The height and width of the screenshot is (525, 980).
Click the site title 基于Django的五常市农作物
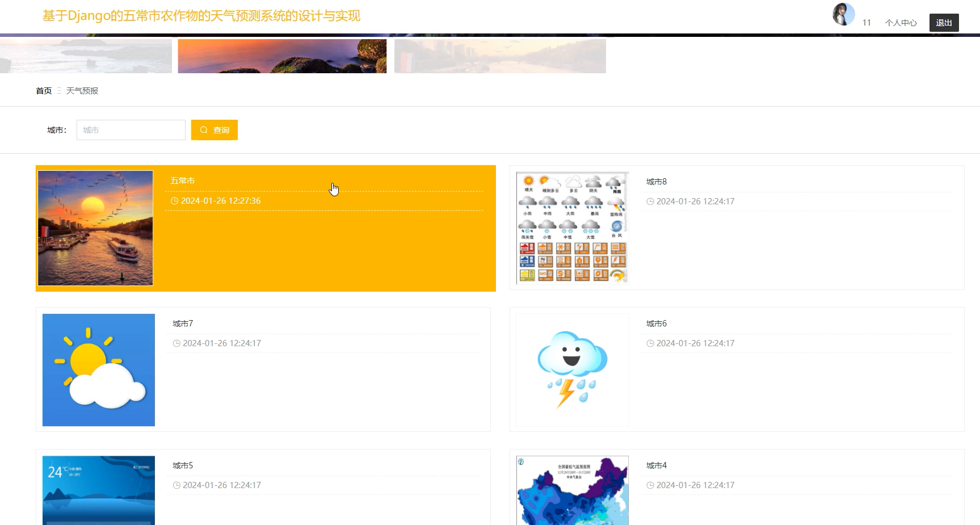pyautogui.click(x=201, y=16)
